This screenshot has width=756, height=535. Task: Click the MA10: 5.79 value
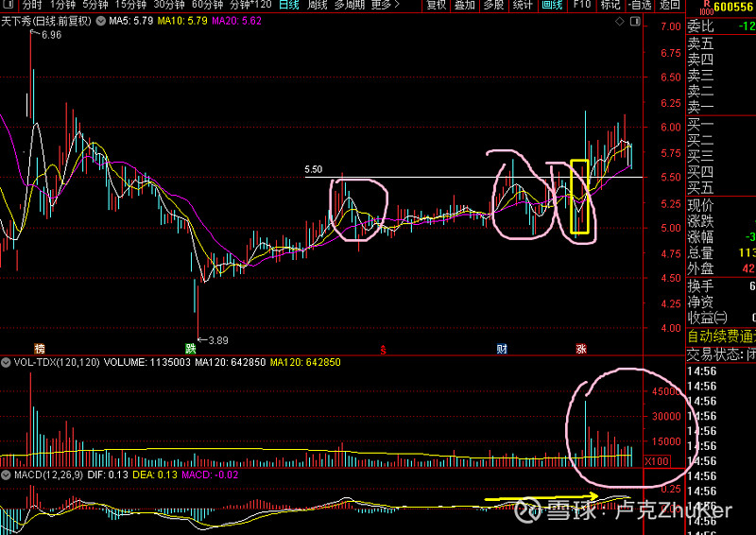point(182,21)
